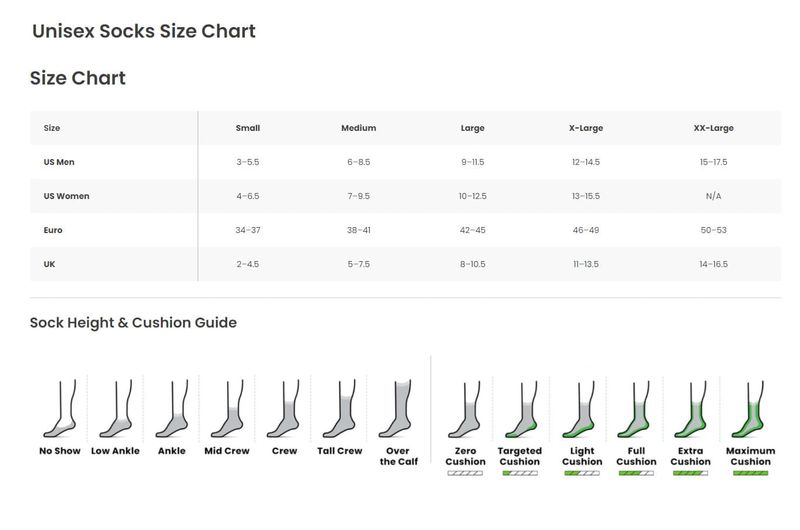Choose the Mid Crew sock icon

227,410
